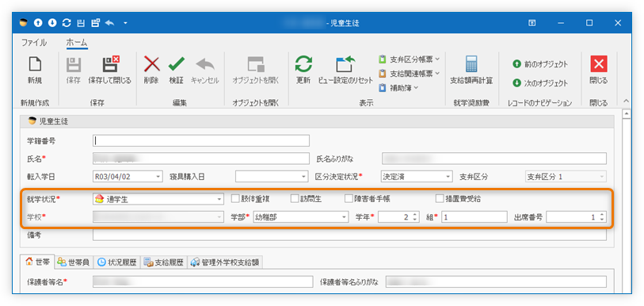The width and height of the screenshot is (644, 306).
Task: Go to 次のオブジェクト
Action: pos(539,83)
